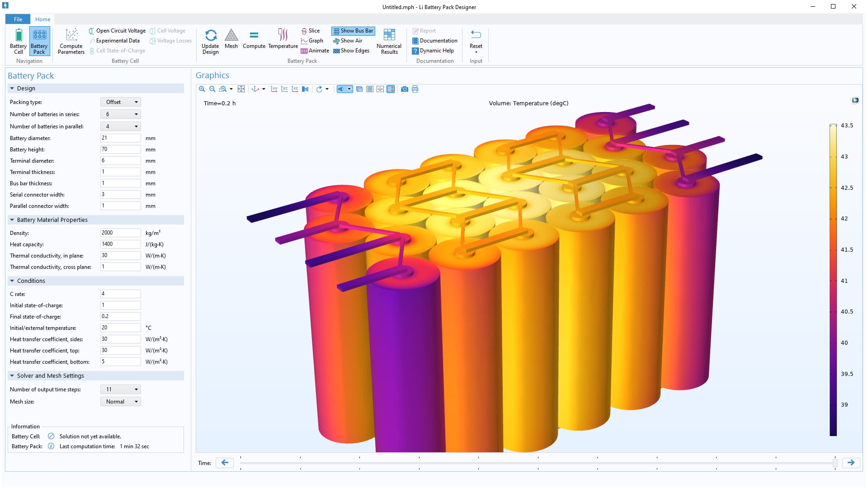Click the Time slider handle

[835, 463]
